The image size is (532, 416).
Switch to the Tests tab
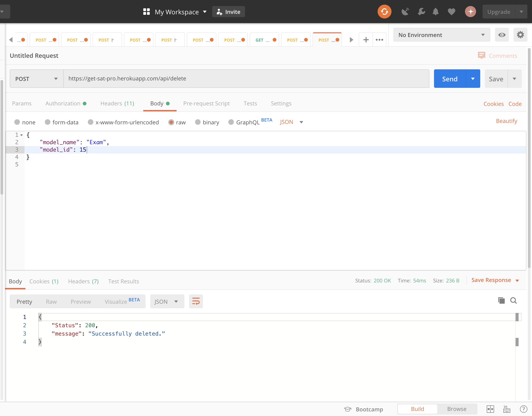tap(251, 103)
